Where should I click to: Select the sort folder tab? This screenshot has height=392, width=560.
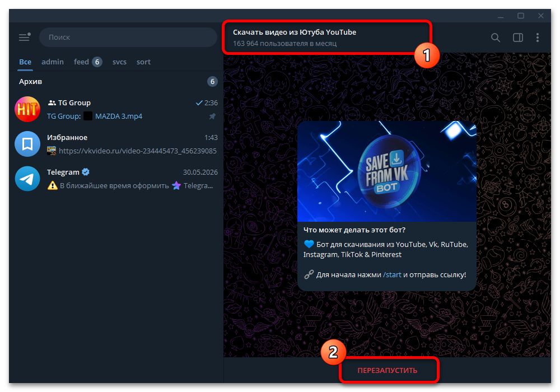(x=143, y=62)
